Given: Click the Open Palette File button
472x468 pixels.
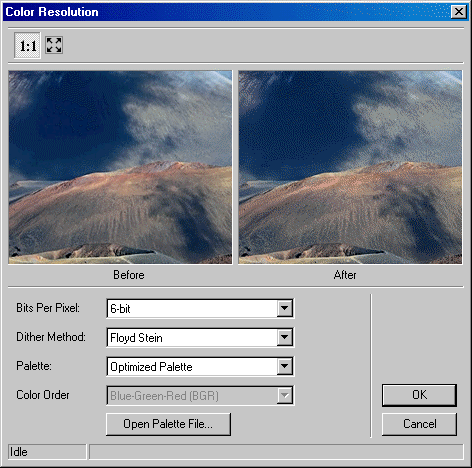Looking at the screenshot, I should click(x=168, y=424).
